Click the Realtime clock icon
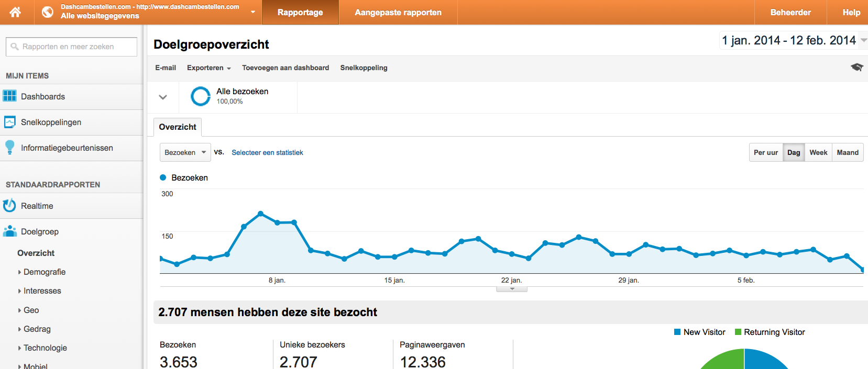This screenshot has height=369, width=868. click(x=9, y=205)
